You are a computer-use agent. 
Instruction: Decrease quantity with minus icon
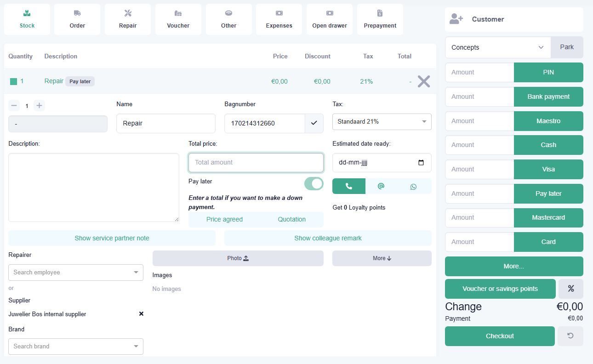[x=14, y=106]
